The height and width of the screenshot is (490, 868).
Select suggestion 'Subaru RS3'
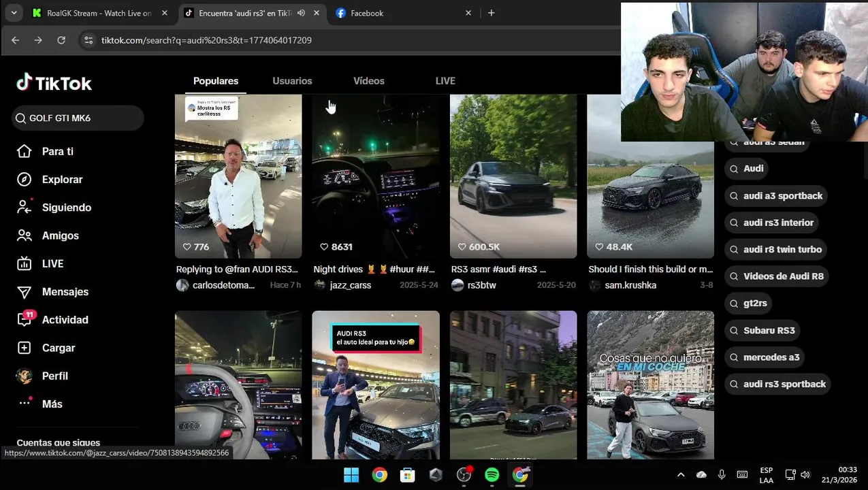point(762,331)
